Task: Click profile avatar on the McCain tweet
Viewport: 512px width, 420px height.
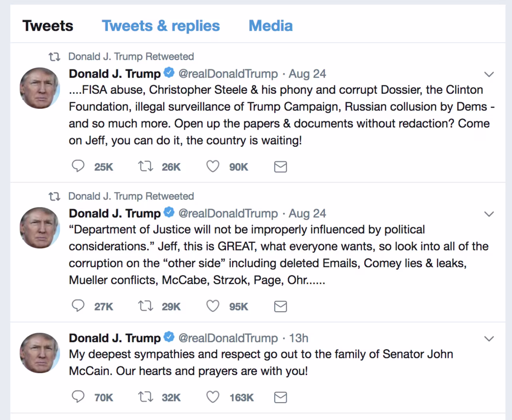Action: pos(40,353)
